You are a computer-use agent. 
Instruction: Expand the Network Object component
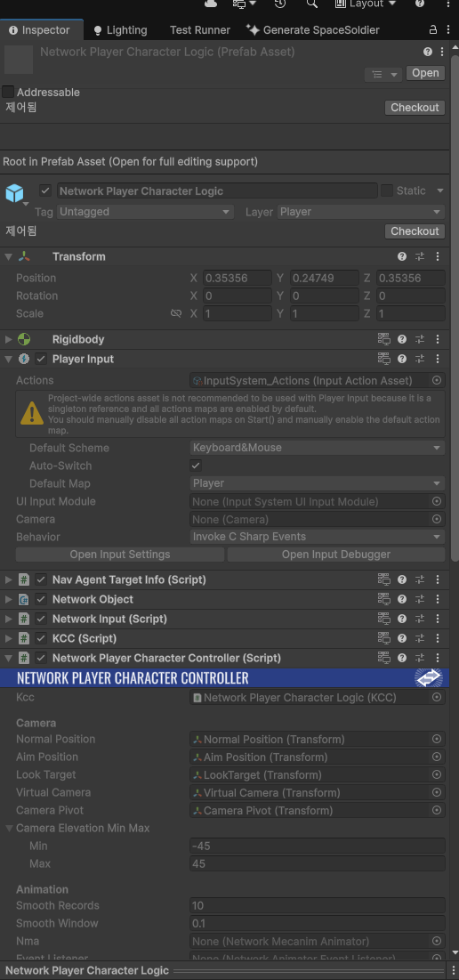coord(8,599)
